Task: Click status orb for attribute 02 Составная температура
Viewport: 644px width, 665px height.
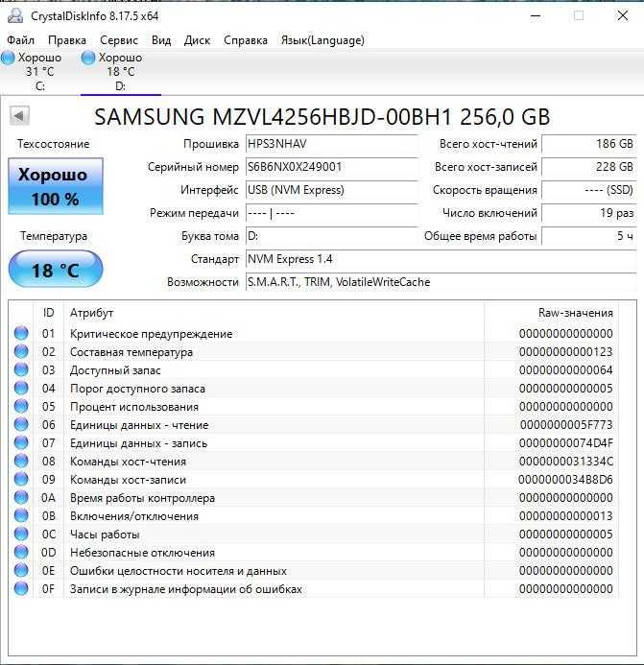Action: tap(21, 351)
